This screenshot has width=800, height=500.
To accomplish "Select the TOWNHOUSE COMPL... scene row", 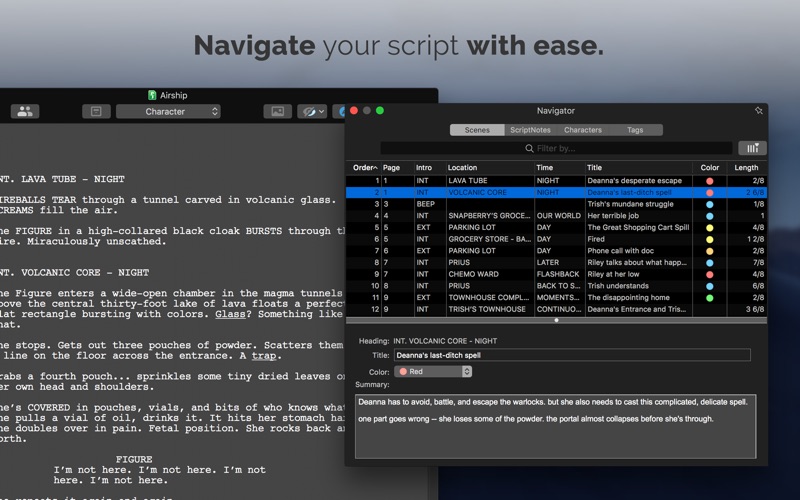I will tap(556, 297).
